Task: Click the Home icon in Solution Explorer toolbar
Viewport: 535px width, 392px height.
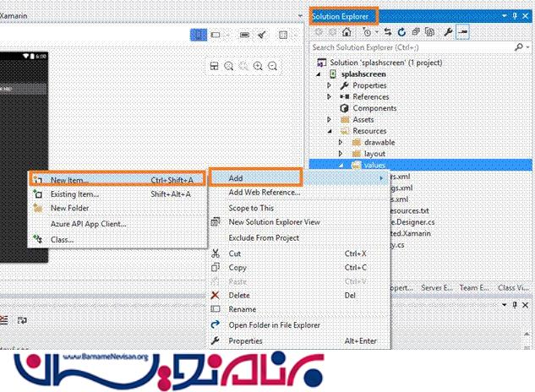Action: pos(346,33)
